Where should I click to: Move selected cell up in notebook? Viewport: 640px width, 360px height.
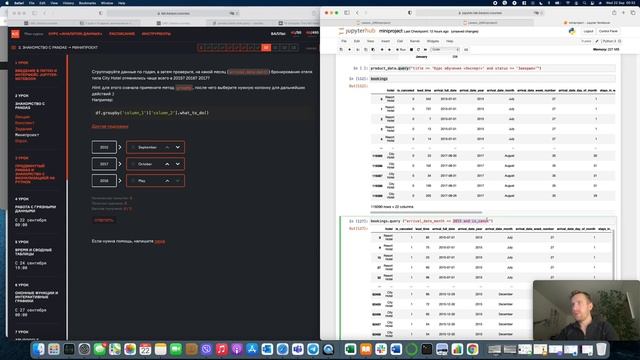tap(382, 49)
